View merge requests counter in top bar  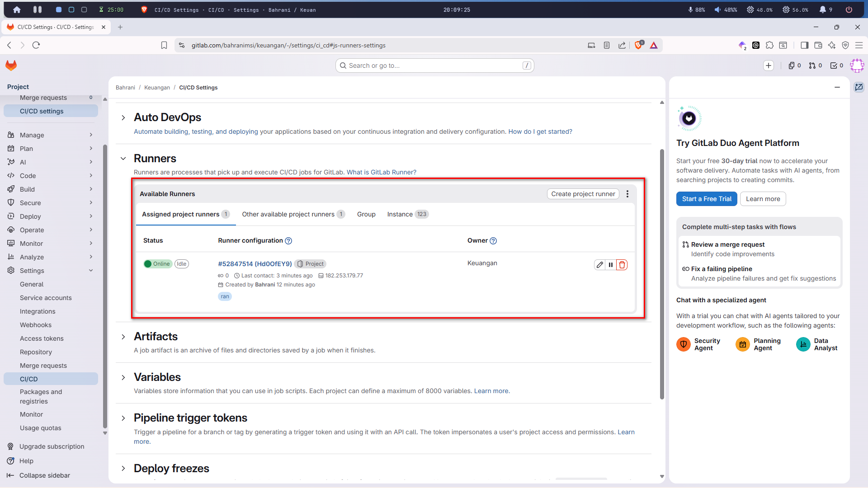pos(816,66)
